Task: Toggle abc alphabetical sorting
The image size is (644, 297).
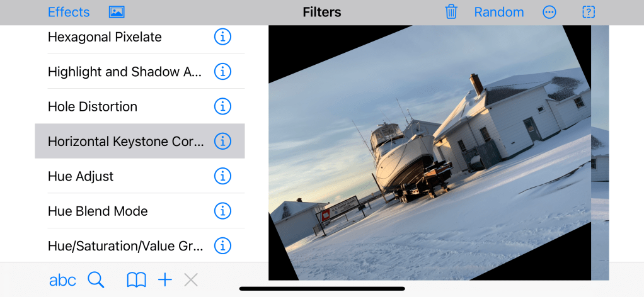Action: (x=62, y=280)
